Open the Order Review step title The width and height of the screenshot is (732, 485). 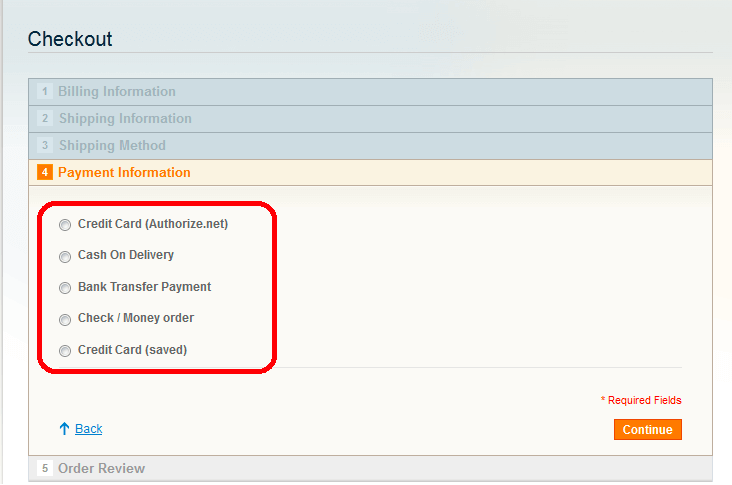click(101, 469)
